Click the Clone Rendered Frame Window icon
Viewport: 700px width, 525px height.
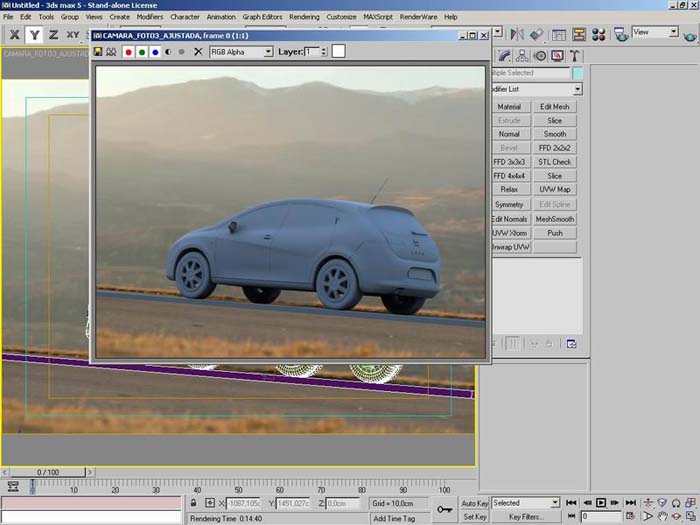[111, 51]
